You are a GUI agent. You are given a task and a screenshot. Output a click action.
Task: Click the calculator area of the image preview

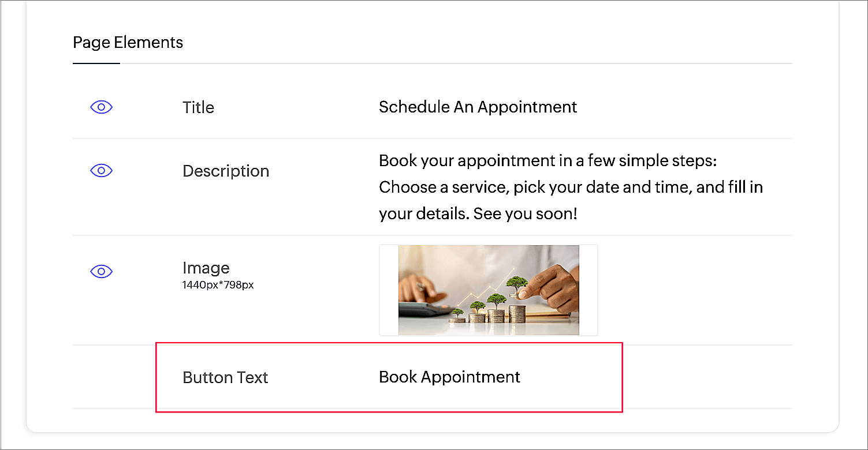422,309
